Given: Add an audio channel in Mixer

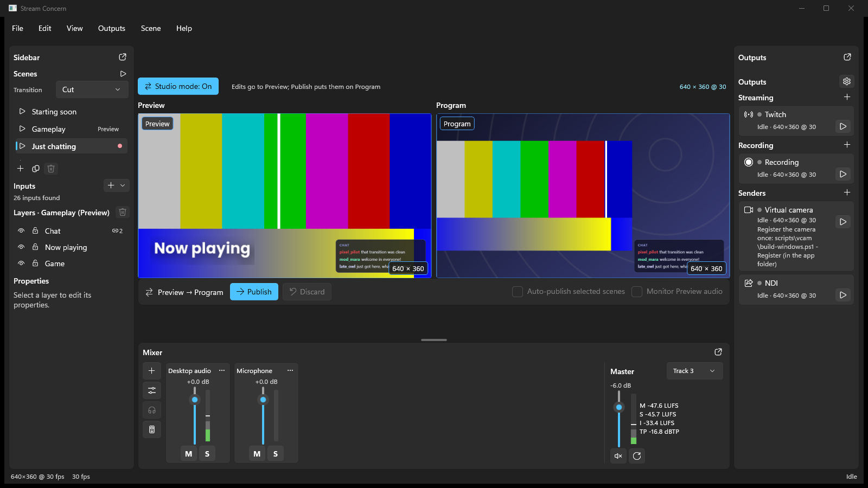Looking at the screenshot, I should click(x=152, y=371).
